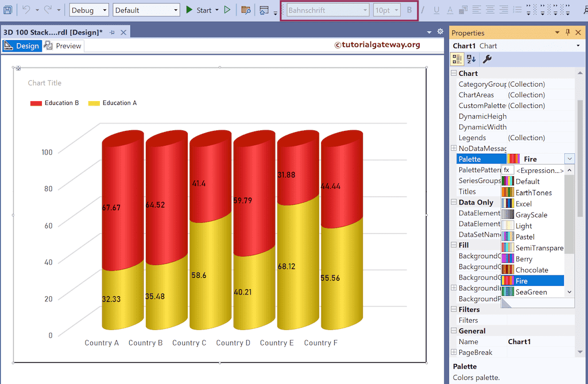This screenshot has width=588, height=384.
Task: Expand the PageBreak property node
Action: [x=454, y=352]
